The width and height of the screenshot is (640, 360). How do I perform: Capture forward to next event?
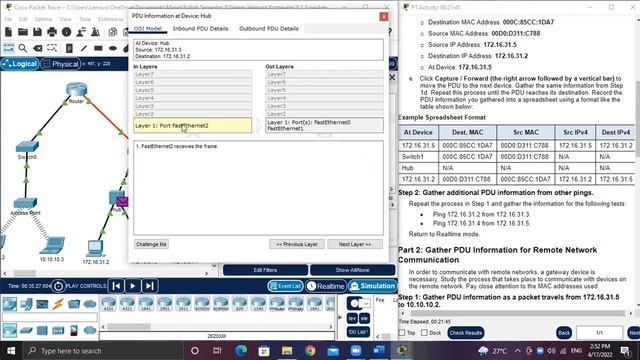pyautogui.click(x=149, y=286)
